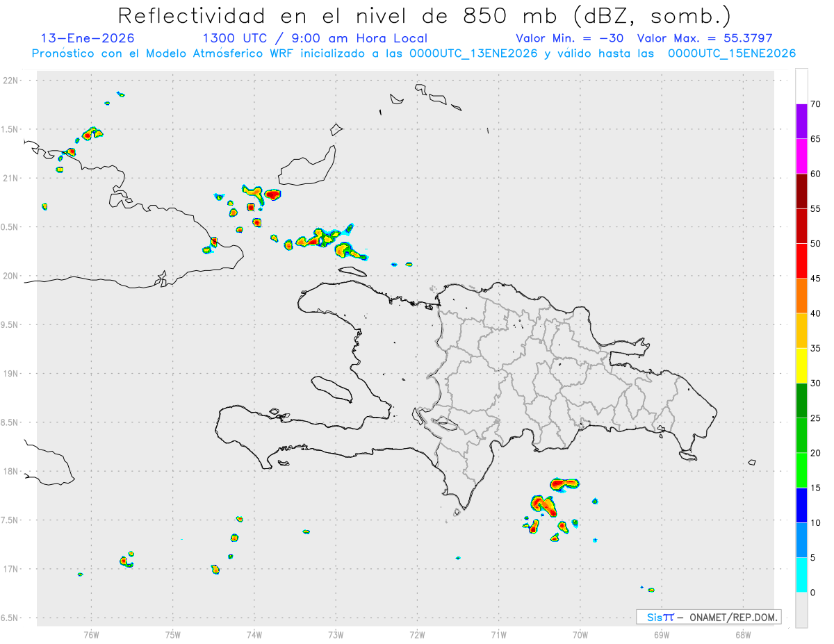Viewport: 834px width, 644px height.
Task: Click the "0000UTC_15ENE2026" valid-until time
Action: [x=732, y=53]
